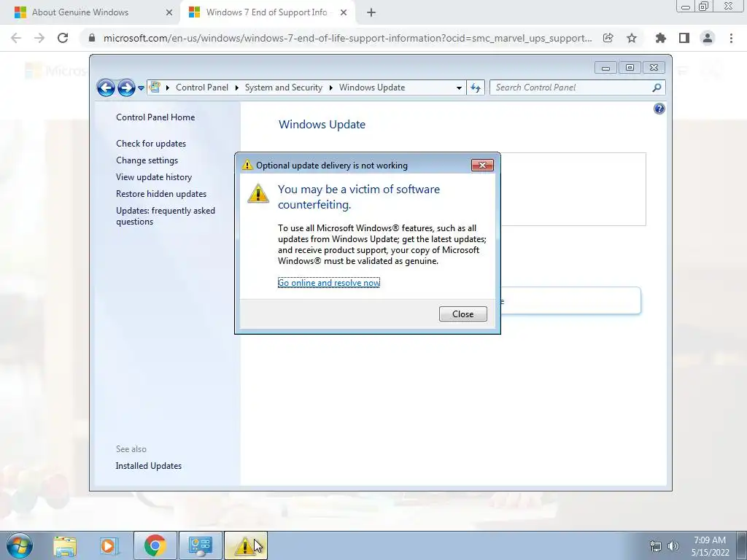
Task: Click the warning dialog taskbar item
Action: tap(245, 545)
